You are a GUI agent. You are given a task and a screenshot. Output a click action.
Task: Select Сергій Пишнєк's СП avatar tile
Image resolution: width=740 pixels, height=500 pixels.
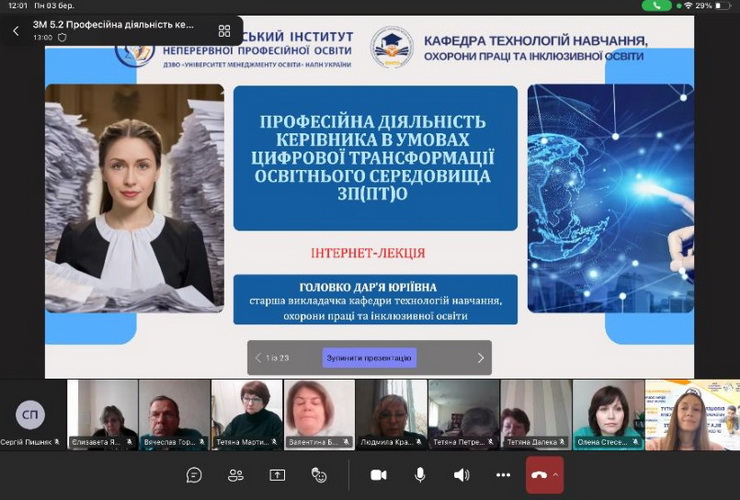pos(31,415)
